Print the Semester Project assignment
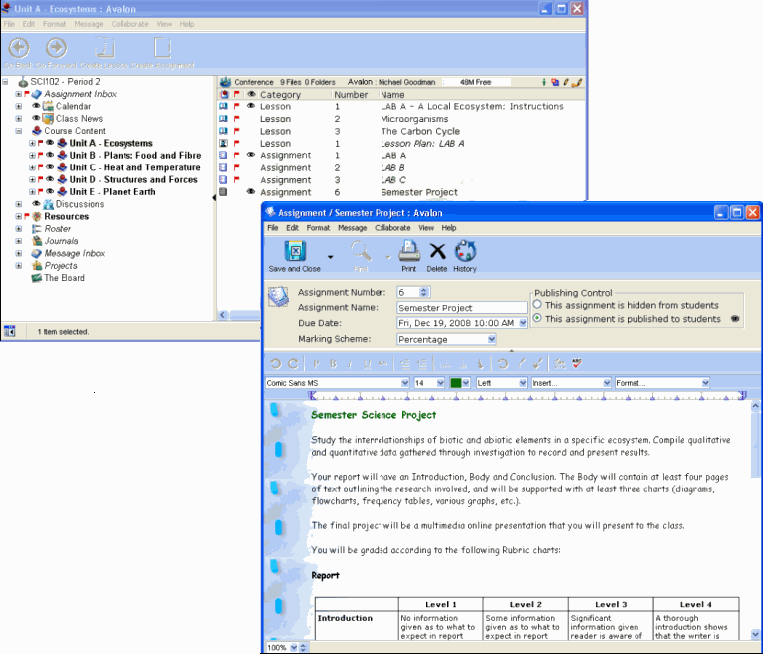The width and height of the screenshot is (763, 654). coord(409,252)
